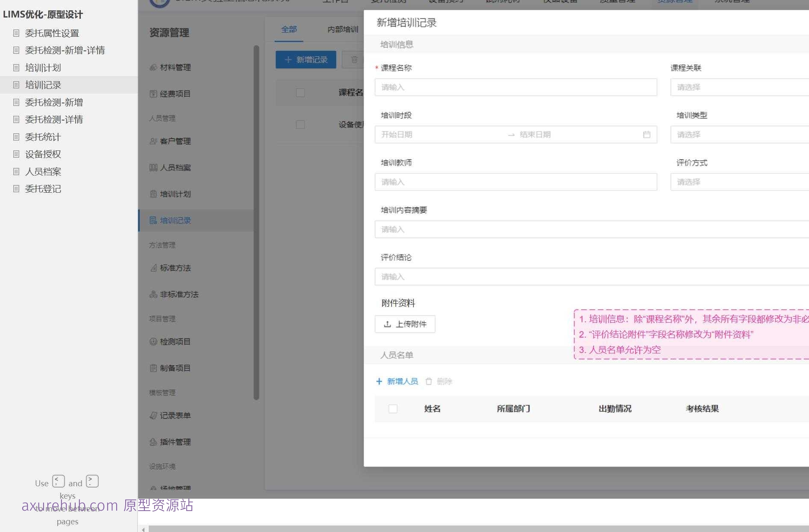
Task: Open 委托属性设置 page in sidebar
Action: [52, 33]
